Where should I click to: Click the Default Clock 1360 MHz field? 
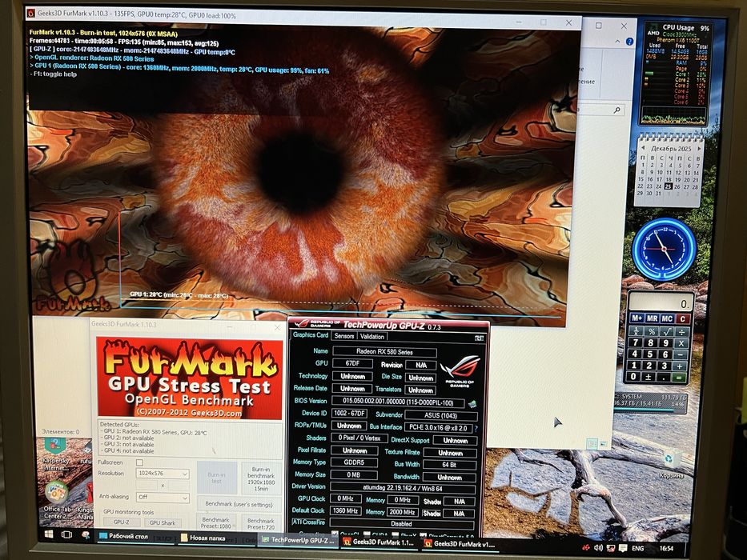[x=346, y=510]
